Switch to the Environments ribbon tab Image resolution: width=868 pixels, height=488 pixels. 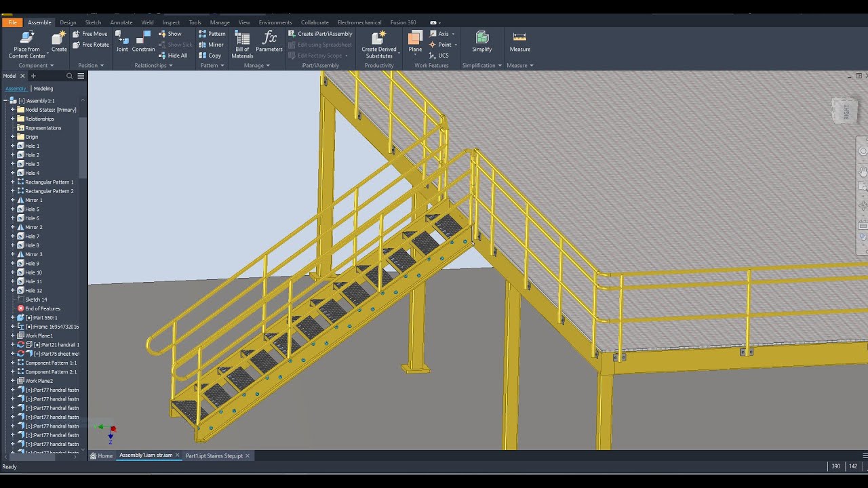tap(275, 22)
